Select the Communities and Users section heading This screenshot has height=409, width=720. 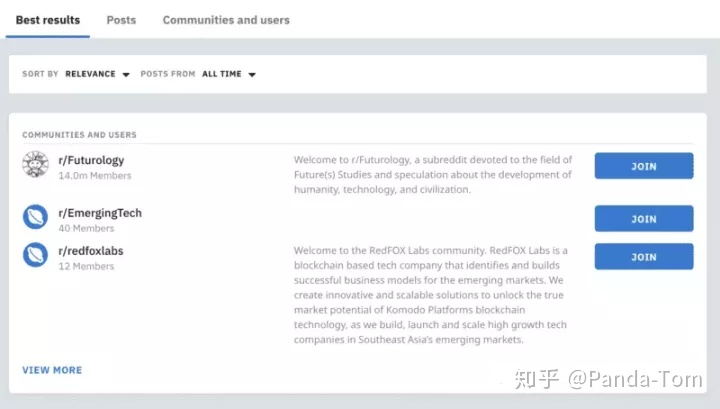point(79,135)
